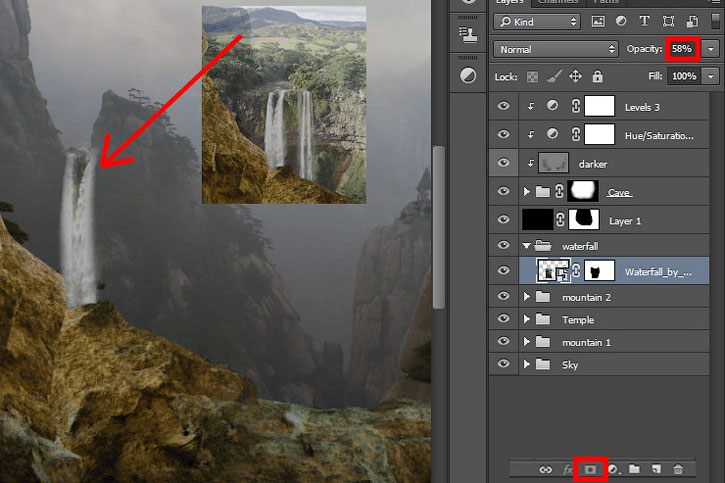Click the Cave group mask link icon
Viewport: 725px width, 483px height.
tap(559, 191)
